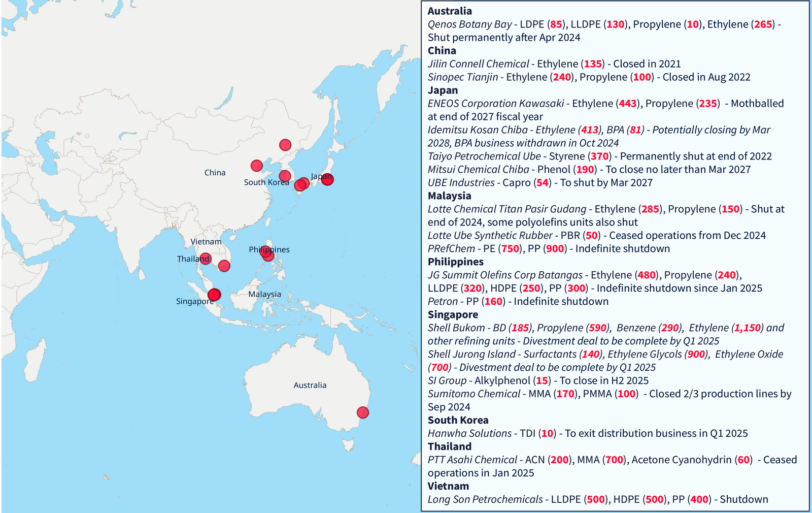812x513 pixels.
Task: Select the Singapore heading in the panel
Action: point(452,314)
